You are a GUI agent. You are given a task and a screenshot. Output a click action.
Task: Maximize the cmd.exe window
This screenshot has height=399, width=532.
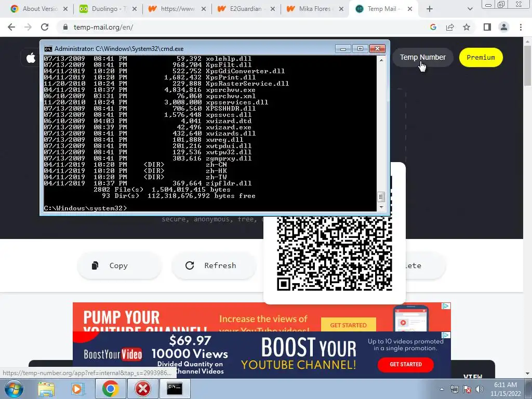click(360, 49)
